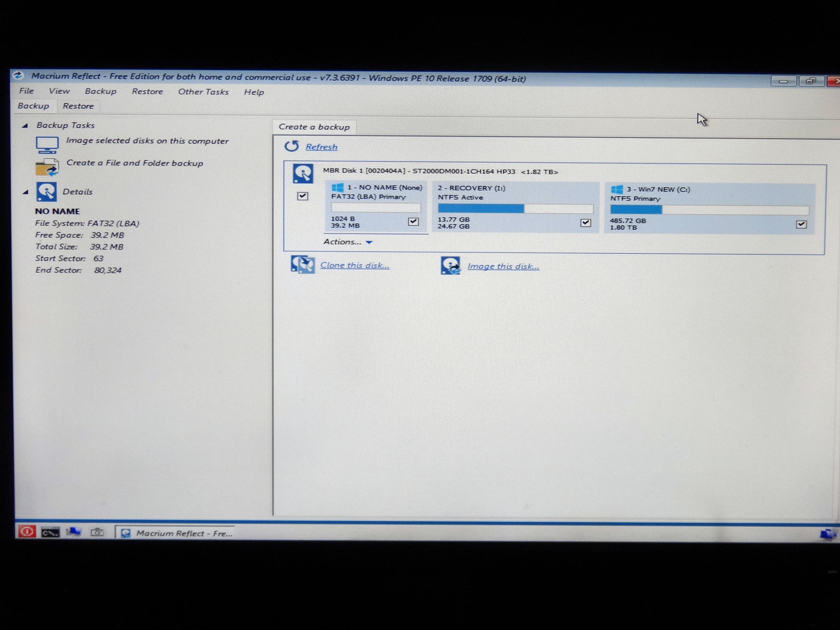
Task: Click the Windows logo on Win7 NEW partition
Action: click(617, 189)
